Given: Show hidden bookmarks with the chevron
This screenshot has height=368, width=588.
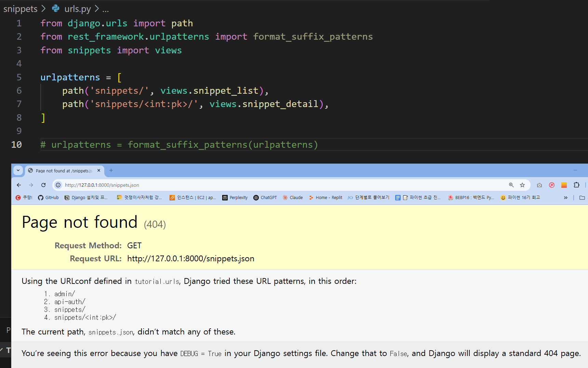Looking at the screenshot, I should click(566, 198).
